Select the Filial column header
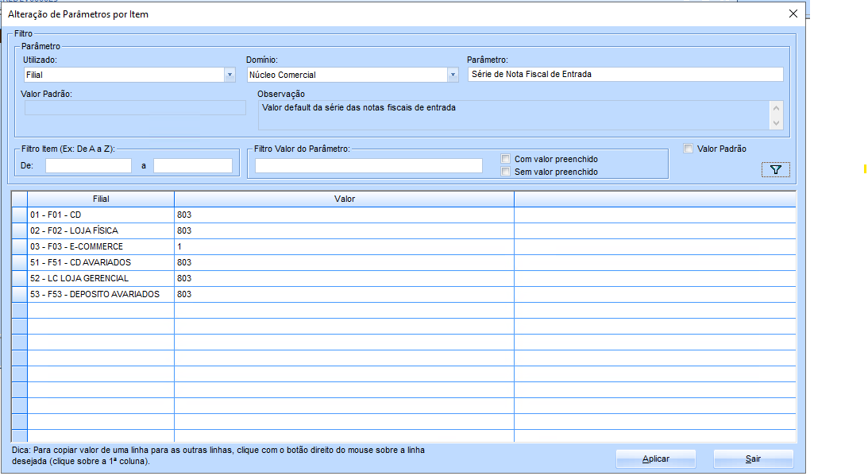868x476 pixels. [101, 199]
